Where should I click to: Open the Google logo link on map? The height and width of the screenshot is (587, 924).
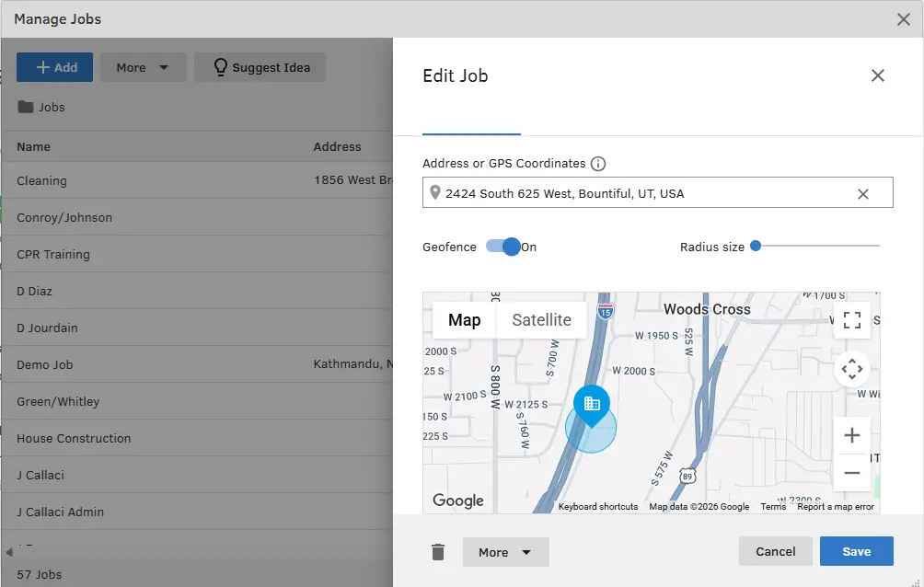458,501
